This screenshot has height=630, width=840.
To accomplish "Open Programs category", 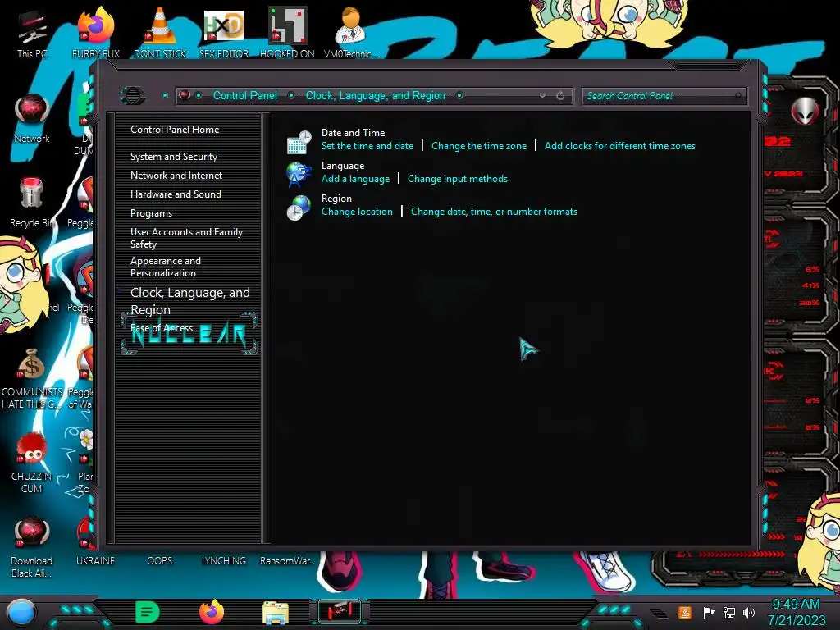I will 151,213.
